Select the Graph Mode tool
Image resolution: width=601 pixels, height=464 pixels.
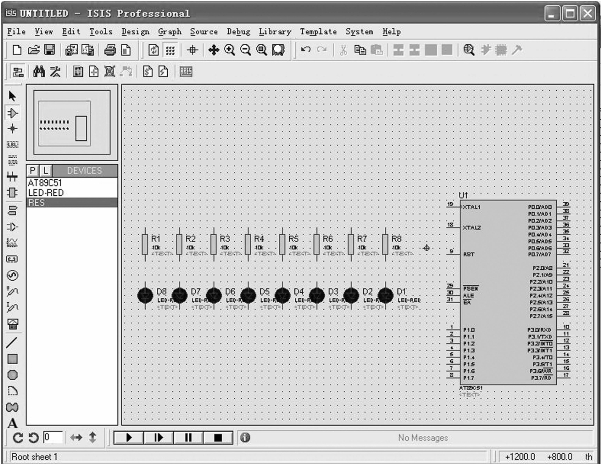12,243
